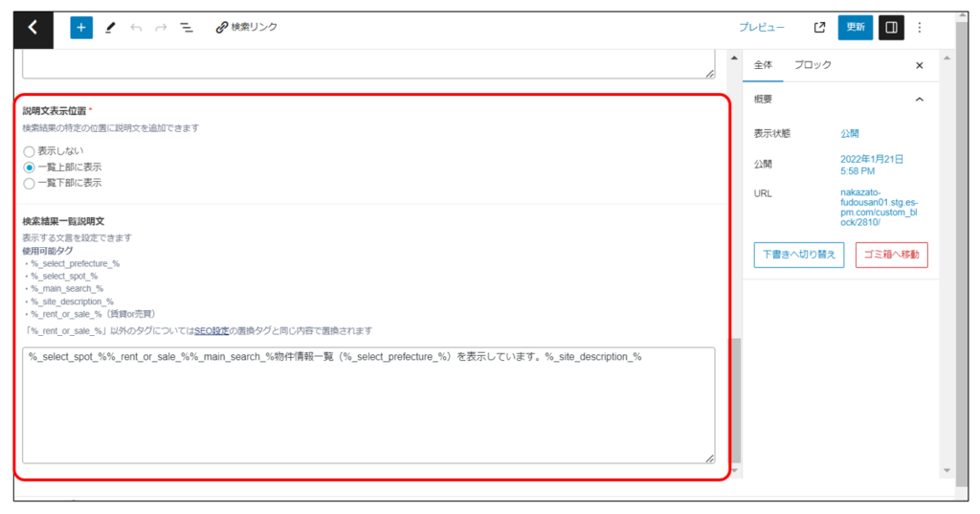This screenshot has width=980, height=514.
Task: Open page in new tab icon
Action: click(819, 28)
